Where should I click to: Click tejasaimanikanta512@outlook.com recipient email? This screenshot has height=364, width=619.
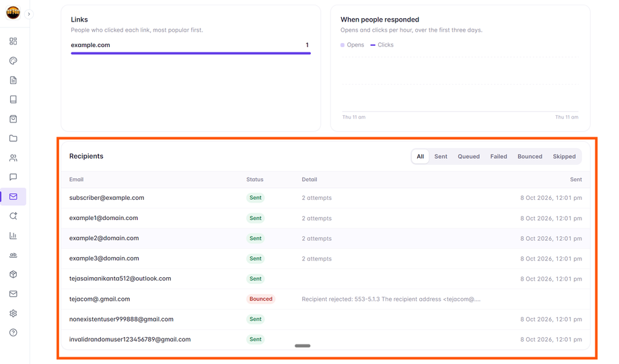click(120, 279)
